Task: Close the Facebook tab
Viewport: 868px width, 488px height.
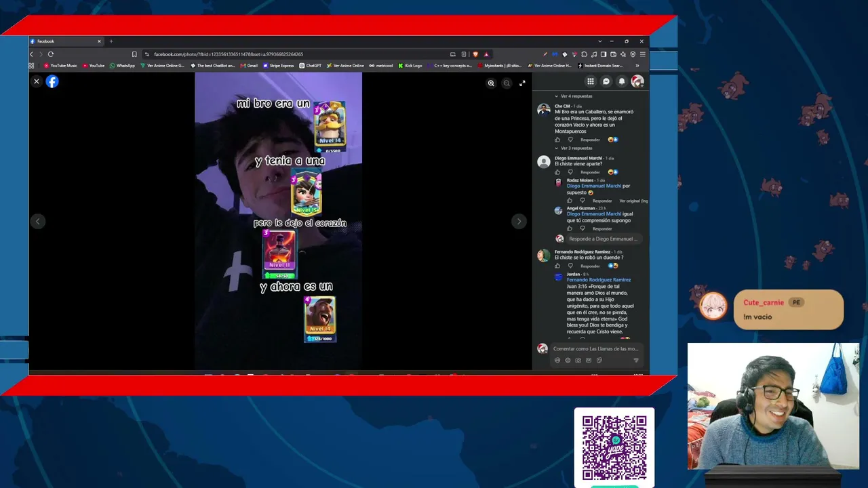Action: point(99,41)
